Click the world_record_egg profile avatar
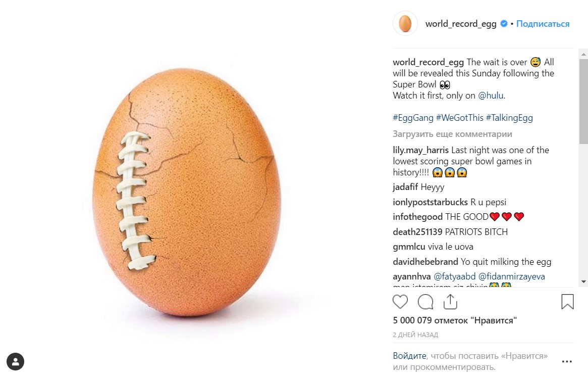This screenshot has width=588, height=377. click(x=405, y=24)
